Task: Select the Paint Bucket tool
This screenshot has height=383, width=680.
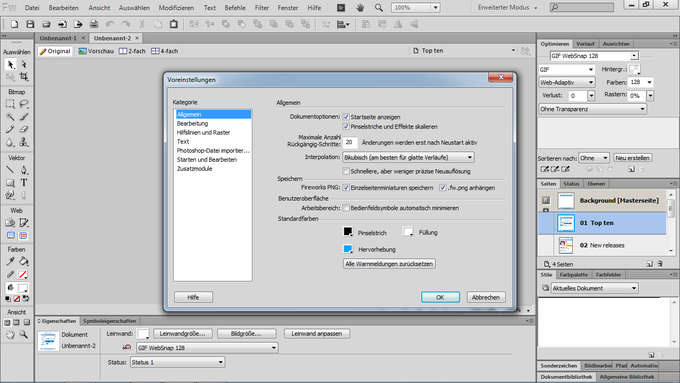Action: click(x=24, y=262)
